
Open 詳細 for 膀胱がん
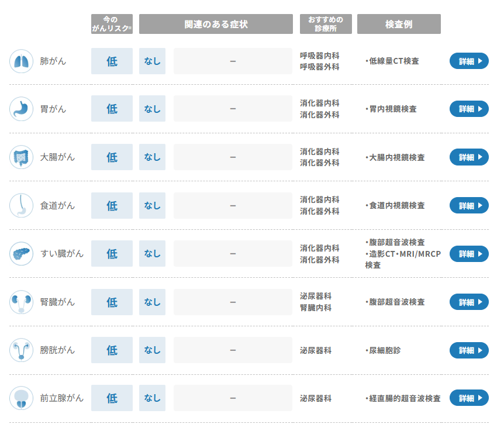click(x=469, y=350)
